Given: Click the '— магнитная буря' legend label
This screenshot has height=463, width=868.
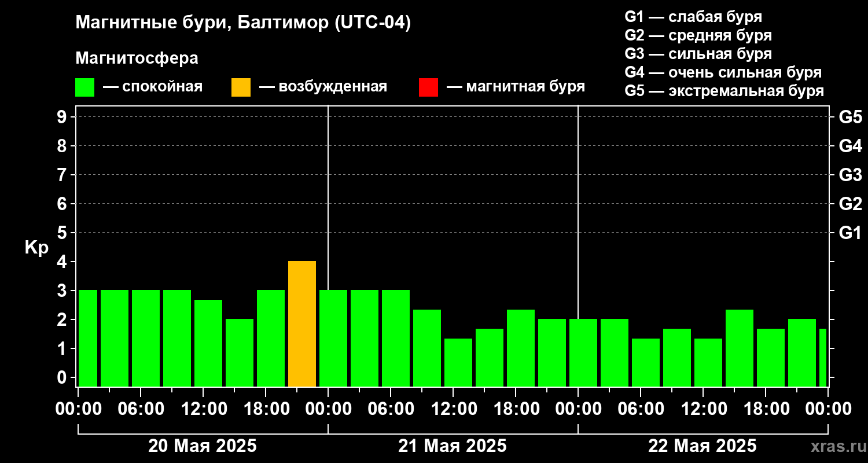Looking at the screenshot, I should click(516, 87).
